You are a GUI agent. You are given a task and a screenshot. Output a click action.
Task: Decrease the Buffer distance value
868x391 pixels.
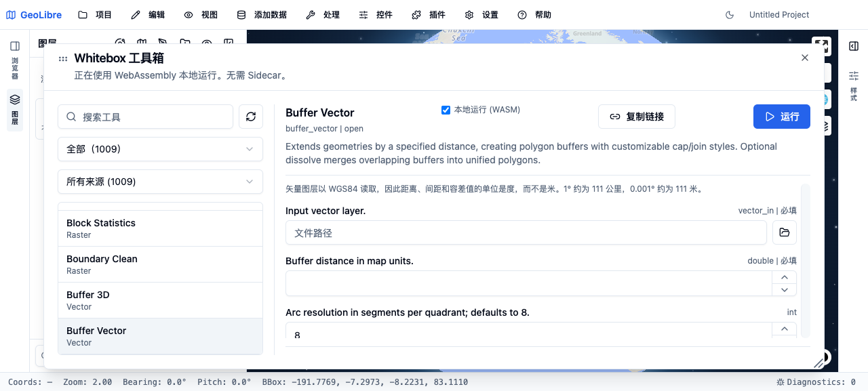[785, 289]
